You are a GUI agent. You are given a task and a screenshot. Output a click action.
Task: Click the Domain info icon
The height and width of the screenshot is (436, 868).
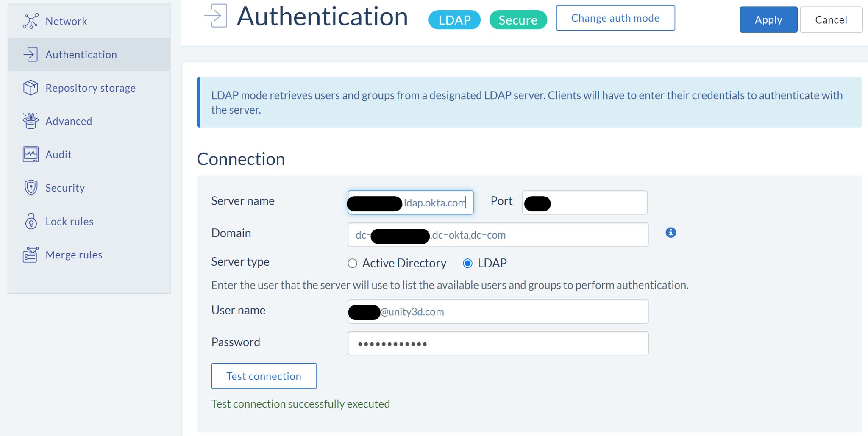pyautogui.click(x=670, y=233)
